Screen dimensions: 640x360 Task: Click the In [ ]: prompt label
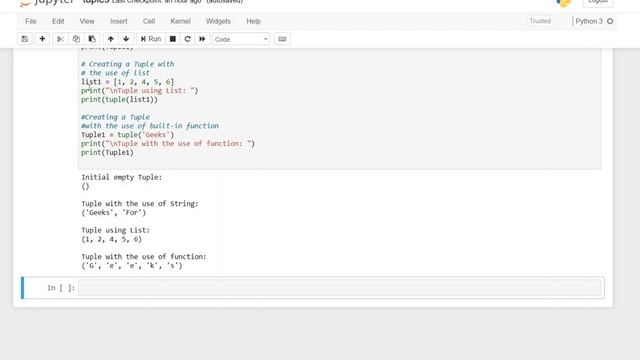61,288
